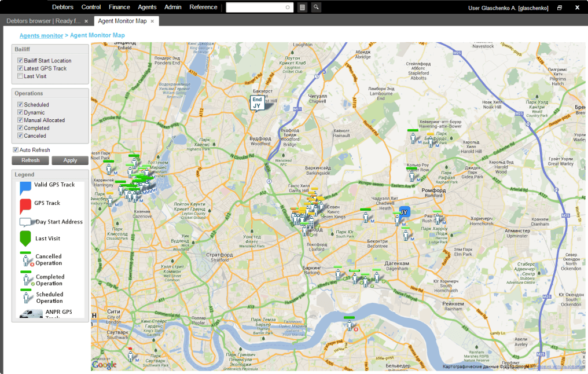Toggle the Canceled operations checkbox
This screenshot has height=374, width=588.
coord(20,136)
